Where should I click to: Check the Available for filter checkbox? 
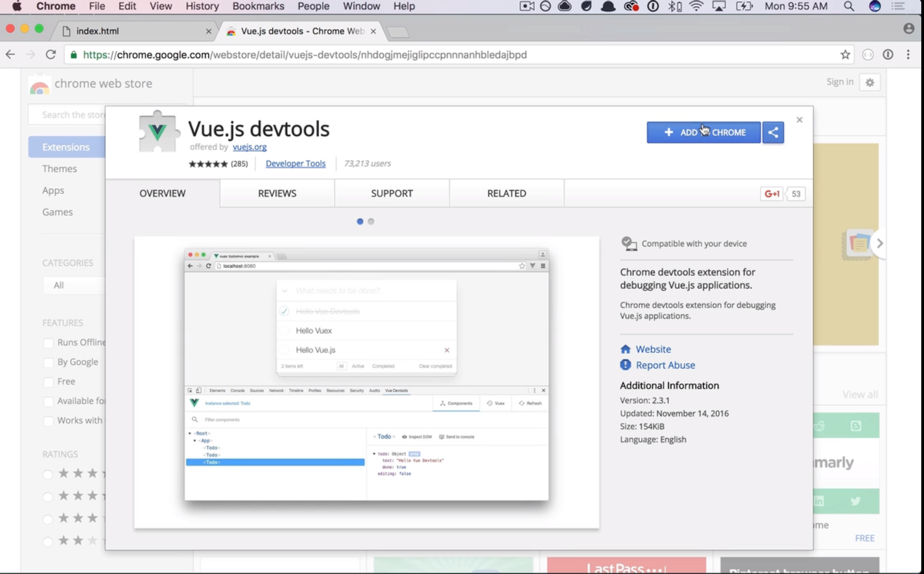coord(48,402)
